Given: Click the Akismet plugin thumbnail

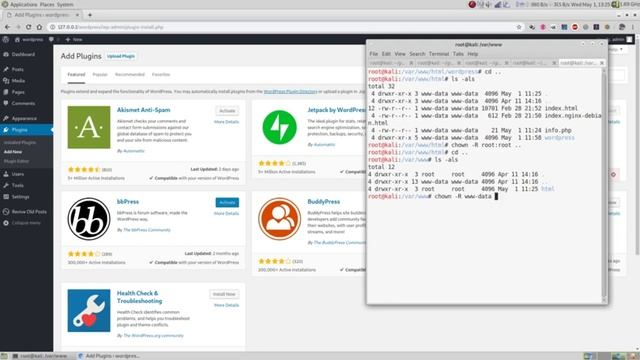Looking at the screenshot, I should tap(89, 127).
